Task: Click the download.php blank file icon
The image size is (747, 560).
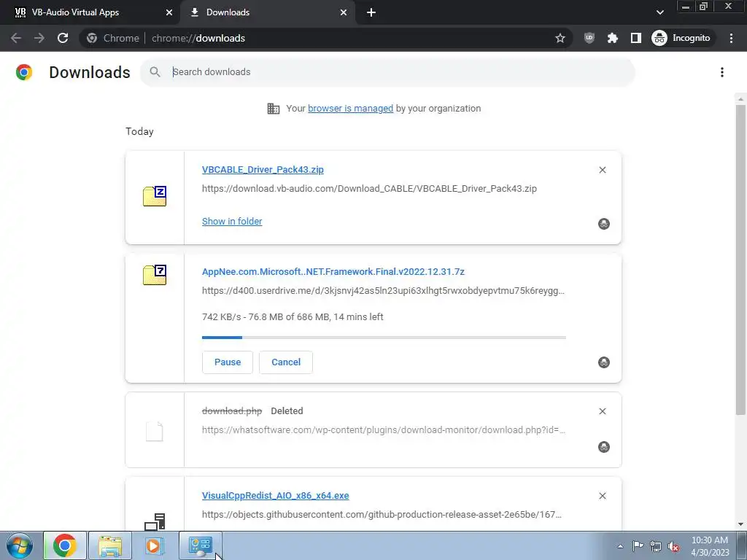Action: pyautogui.click(x=155, y=432)
